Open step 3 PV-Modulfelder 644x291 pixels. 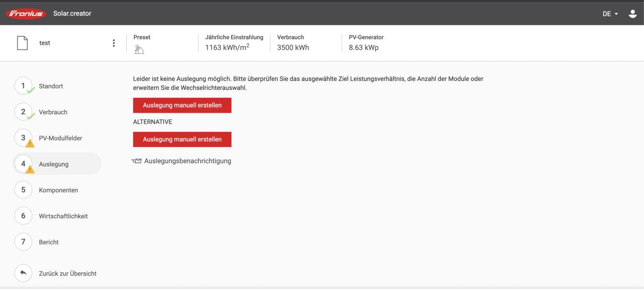49,138
